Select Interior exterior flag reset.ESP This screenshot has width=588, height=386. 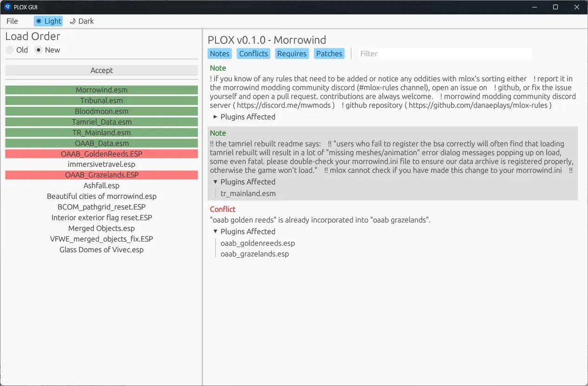(x=102, y=217)
